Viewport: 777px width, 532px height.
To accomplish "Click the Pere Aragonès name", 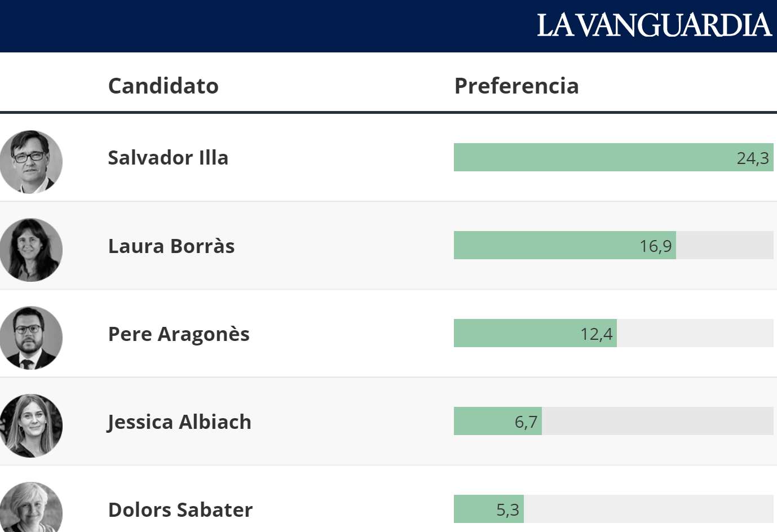I will [x=178, y=334].
